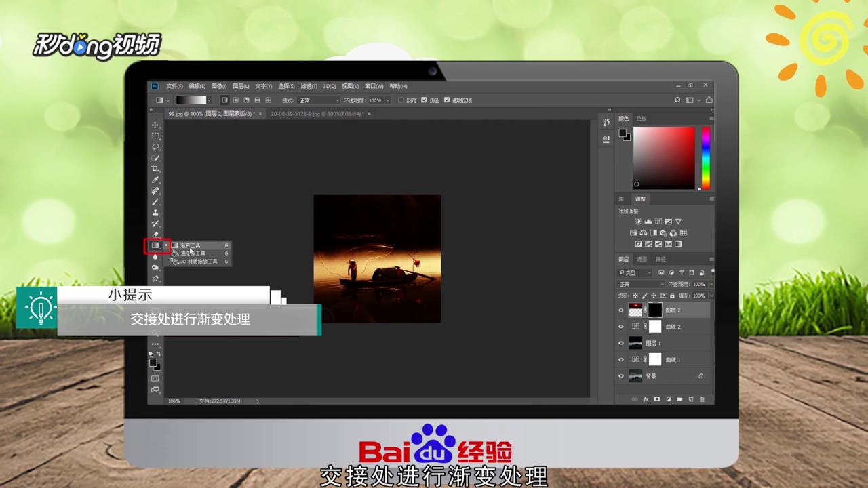Switch to the 20-08-39-5128-9.jpg document tab
868x488 pixels.
click(317, 114)
